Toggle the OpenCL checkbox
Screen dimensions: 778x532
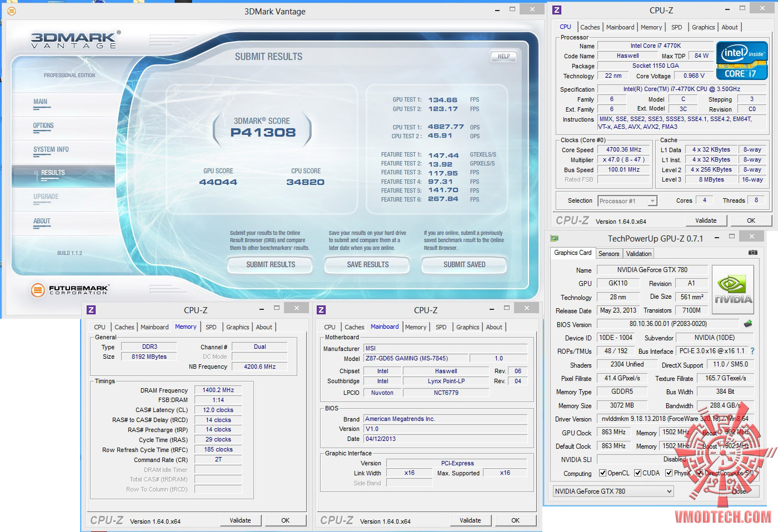[603, 473]
